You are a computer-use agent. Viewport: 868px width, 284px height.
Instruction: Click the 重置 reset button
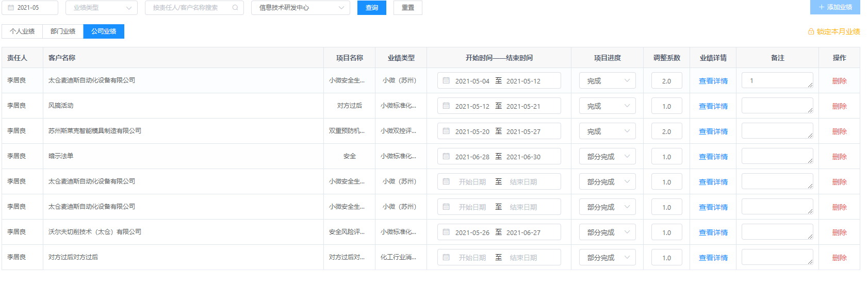408,8
